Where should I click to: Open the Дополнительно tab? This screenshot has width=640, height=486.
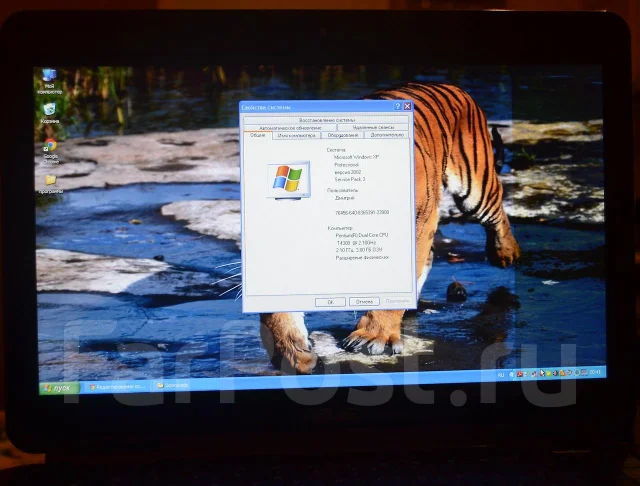pos(387,135)
